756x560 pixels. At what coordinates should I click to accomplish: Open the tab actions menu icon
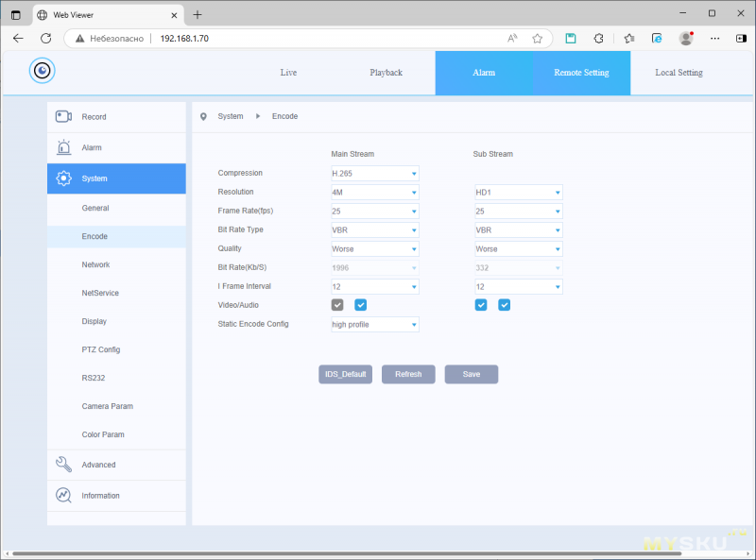(15, 15)
